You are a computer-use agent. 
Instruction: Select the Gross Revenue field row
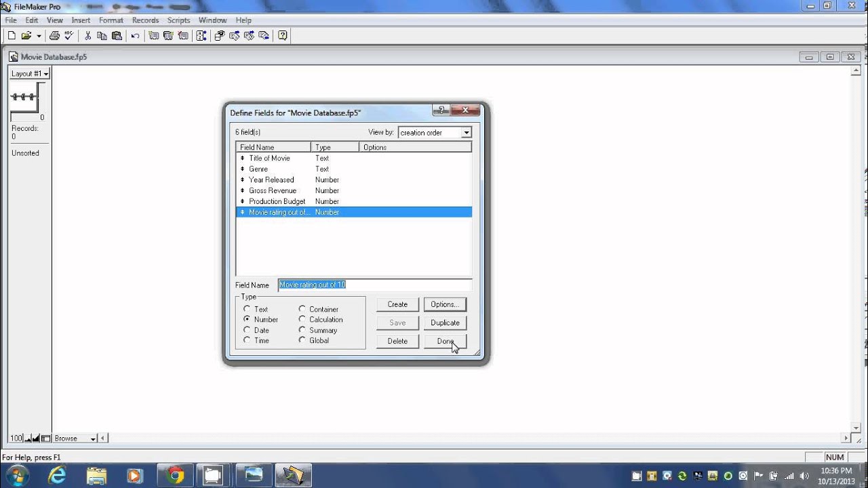353,190
